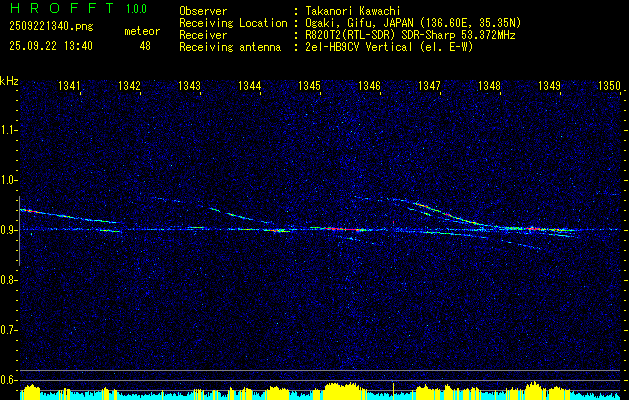Click the 0.9 kHz frequency label
Screen dimensions: 629x400
coord(7,230)
